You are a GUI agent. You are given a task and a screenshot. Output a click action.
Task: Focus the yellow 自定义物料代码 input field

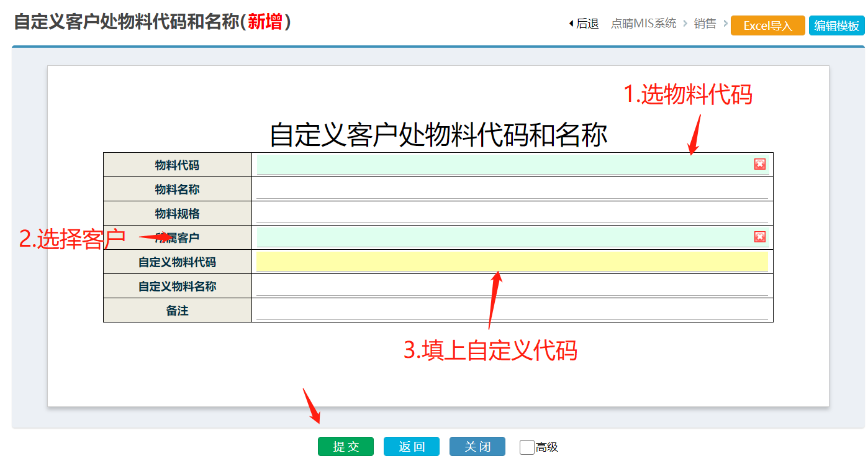click(512, 262)
